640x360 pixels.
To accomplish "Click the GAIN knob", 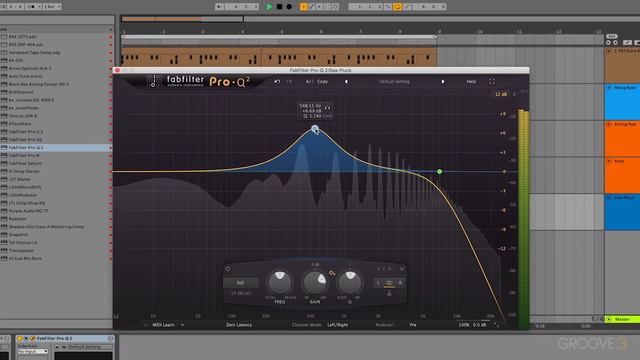I will click(315, 282).
